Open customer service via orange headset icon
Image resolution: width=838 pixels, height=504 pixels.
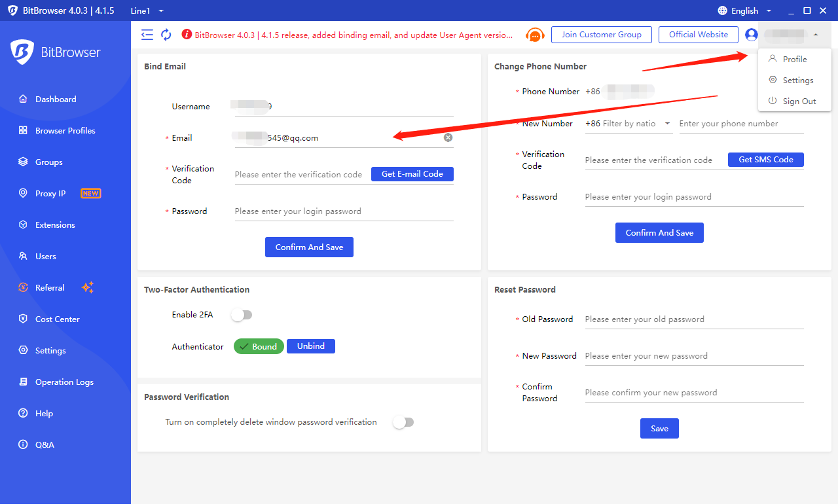[x=536, y=35]
